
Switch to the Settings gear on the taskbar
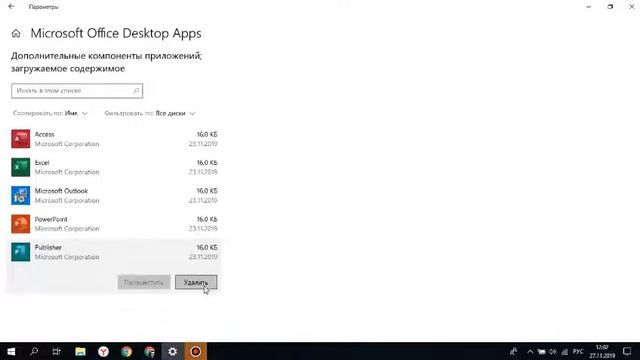tap(172, 351)
